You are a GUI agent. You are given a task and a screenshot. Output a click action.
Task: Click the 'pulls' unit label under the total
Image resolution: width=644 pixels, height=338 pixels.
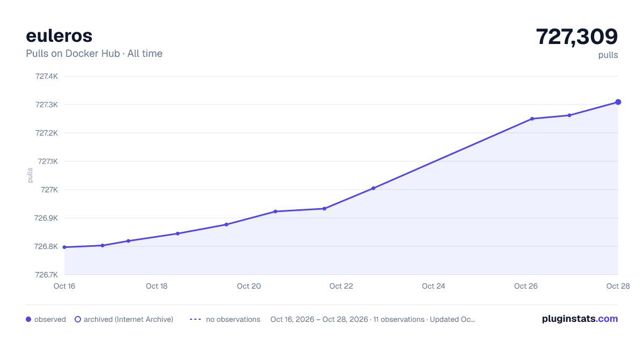pyautogui.click(x=608, y=55)
